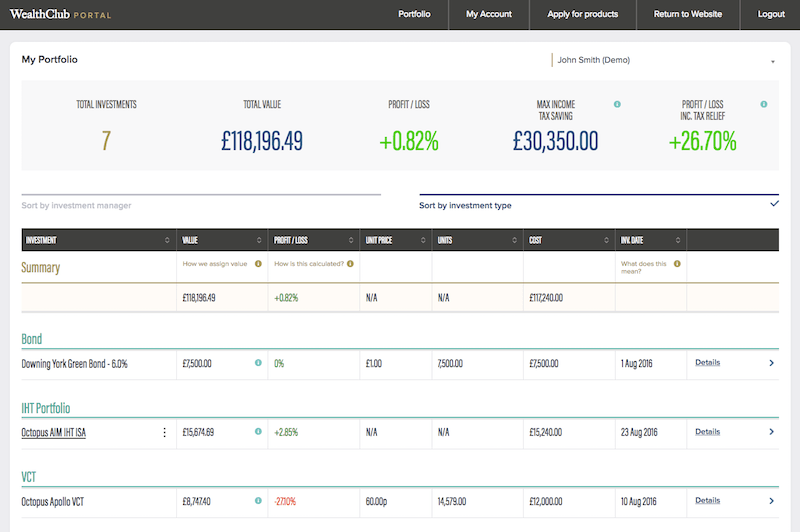Click the IHT Portfolio section heading
Screen dimensions: 800x532
pos(46,408)
